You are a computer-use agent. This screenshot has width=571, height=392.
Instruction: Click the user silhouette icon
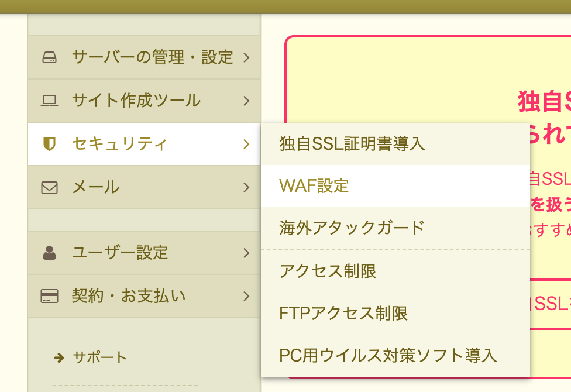(50, 253)
